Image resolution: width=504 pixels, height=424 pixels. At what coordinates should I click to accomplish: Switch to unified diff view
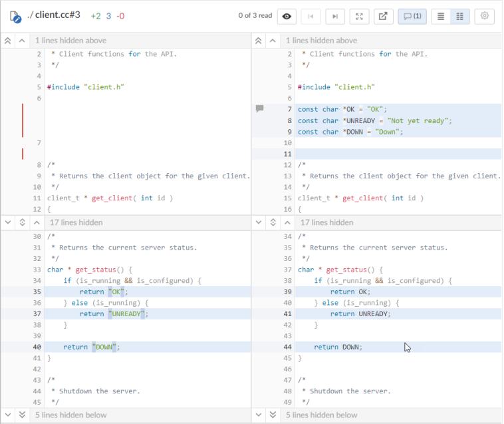[441, 16]
